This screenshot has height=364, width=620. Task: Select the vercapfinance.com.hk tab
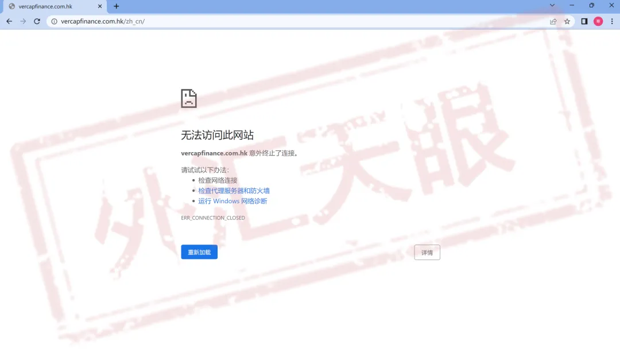pyautogui.click(x=54, y=7)
